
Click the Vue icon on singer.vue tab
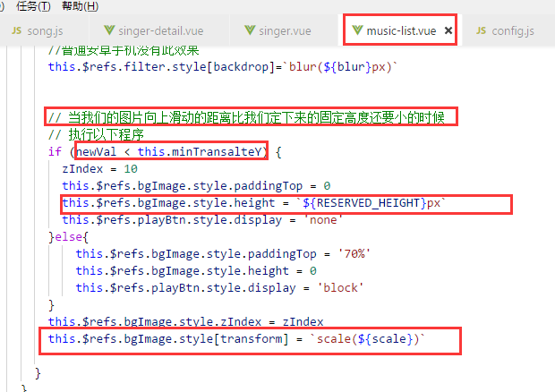250,30
